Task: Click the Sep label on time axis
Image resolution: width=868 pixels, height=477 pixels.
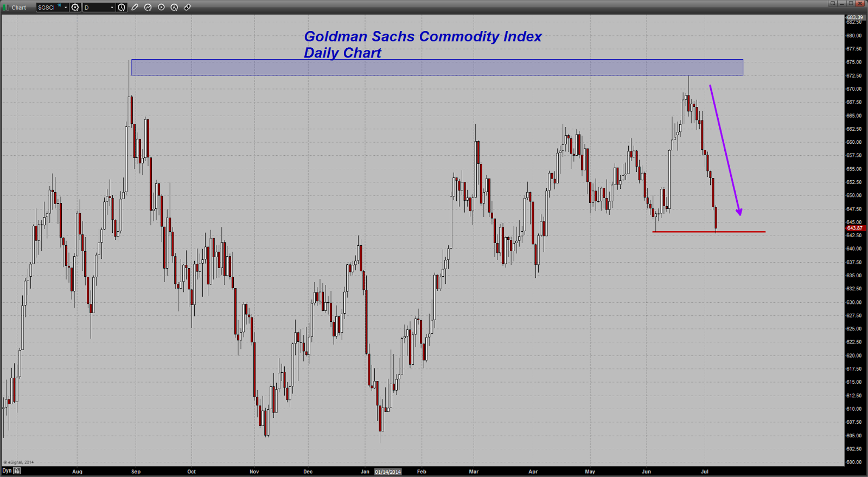Action: coord(136,472)
